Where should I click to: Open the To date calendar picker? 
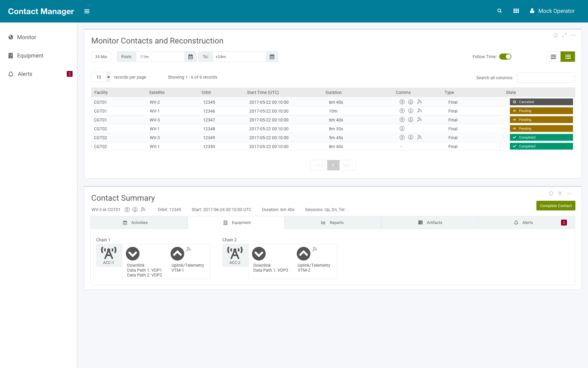coord(272,57)
